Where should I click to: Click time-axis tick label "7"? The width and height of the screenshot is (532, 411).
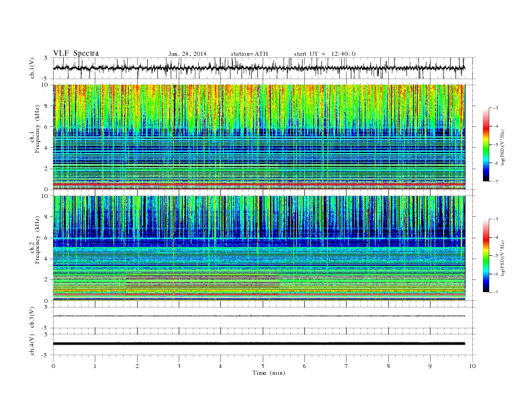[347, 366]
